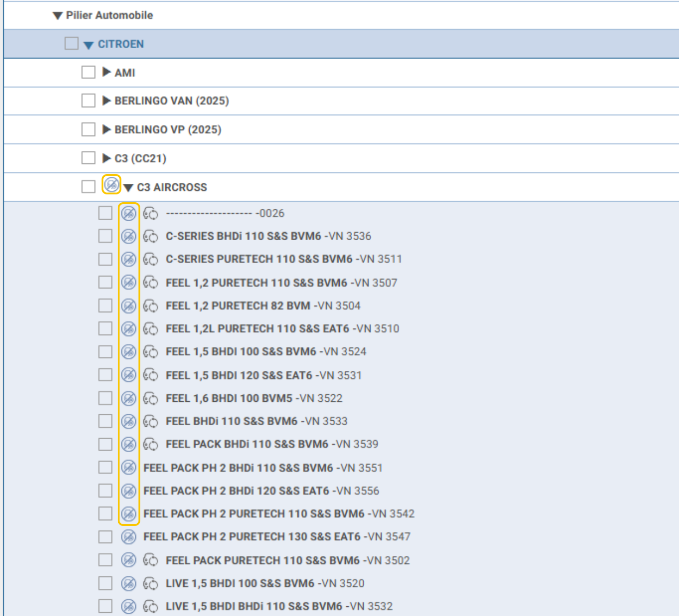Viewport: 679px width, 616px height.
Task: Click the crossed-out circle icon for C-SERIES PURETECH VN 3511
Action: point(129,259)
